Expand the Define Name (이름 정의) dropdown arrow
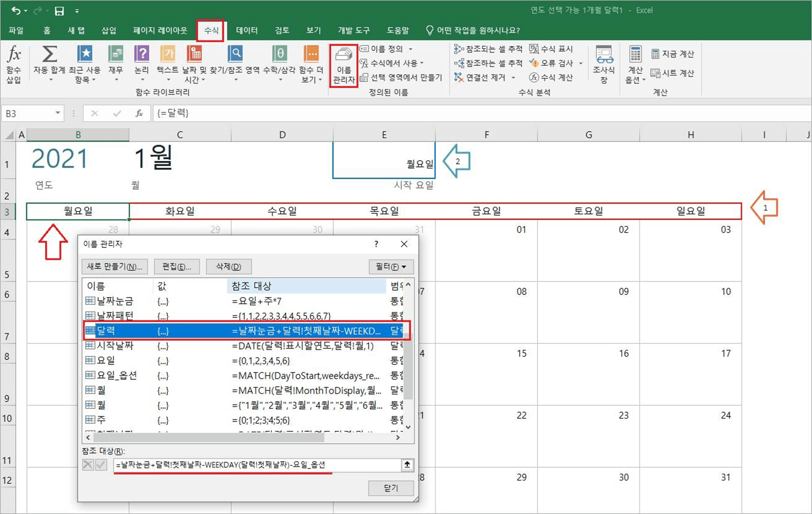The image size is (812, 514). 411,49
